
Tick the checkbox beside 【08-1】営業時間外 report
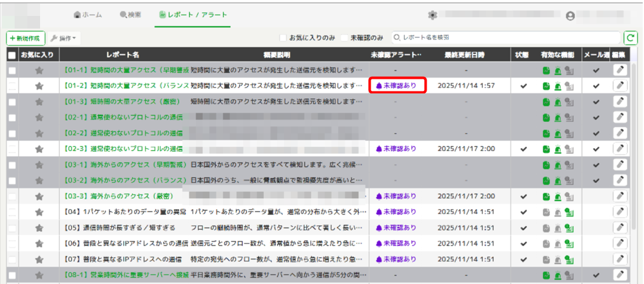(x=12, y=275)
